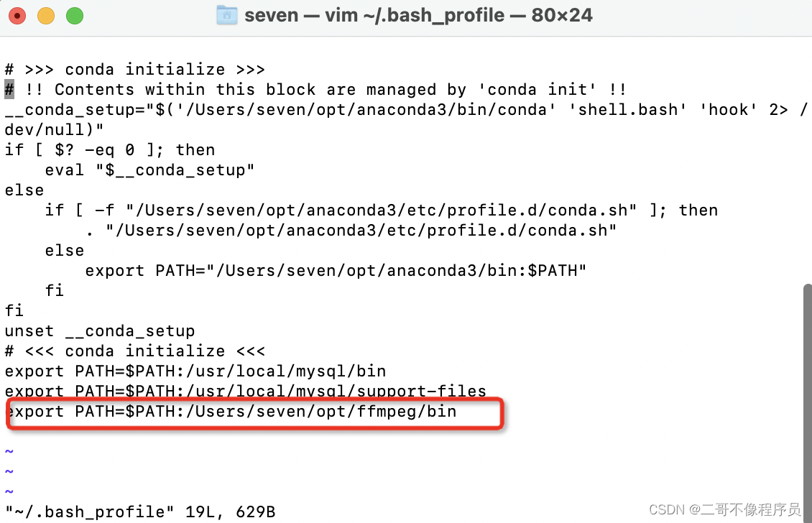Place cursor on the ffmpeg/bin export PATH line

click(x=230, y=412)
